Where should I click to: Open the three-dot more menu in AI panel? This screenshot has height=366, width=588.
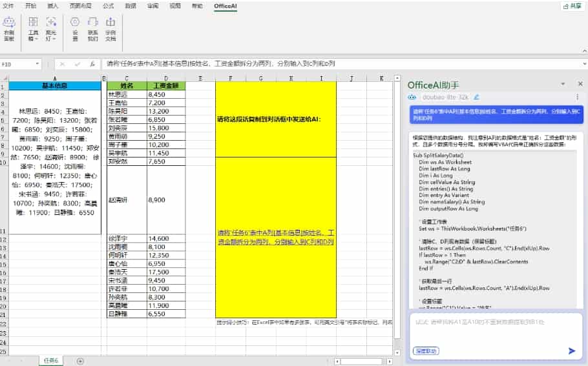tap(577, 97)
